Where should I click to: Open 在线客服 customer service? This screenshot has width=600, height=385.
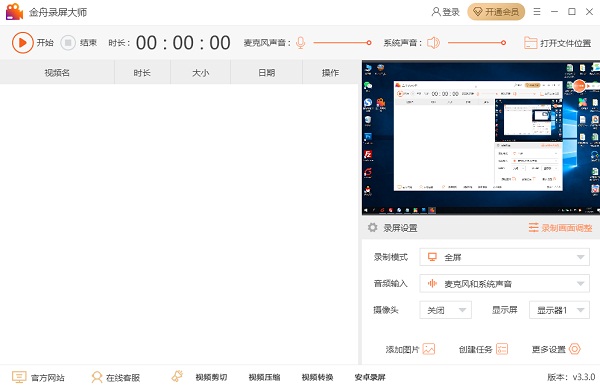coord(116,377)
